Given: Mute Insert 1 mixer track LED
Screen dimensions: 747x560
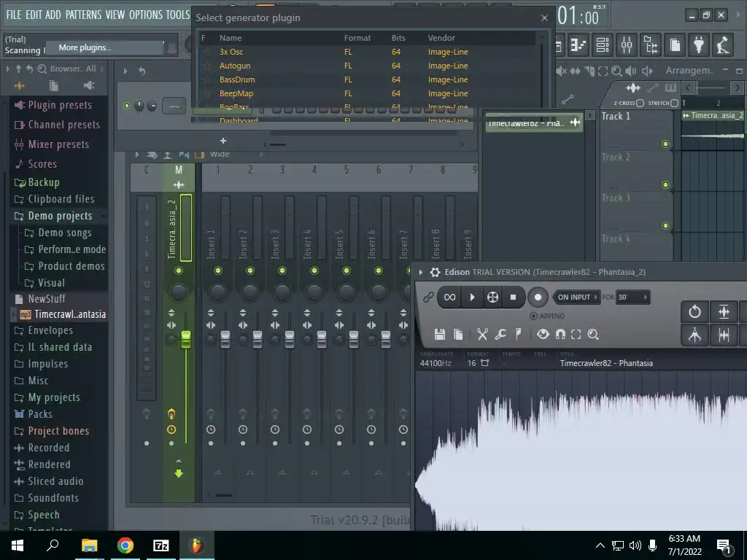Looking at the screenshot, I should tap(217, 271).
